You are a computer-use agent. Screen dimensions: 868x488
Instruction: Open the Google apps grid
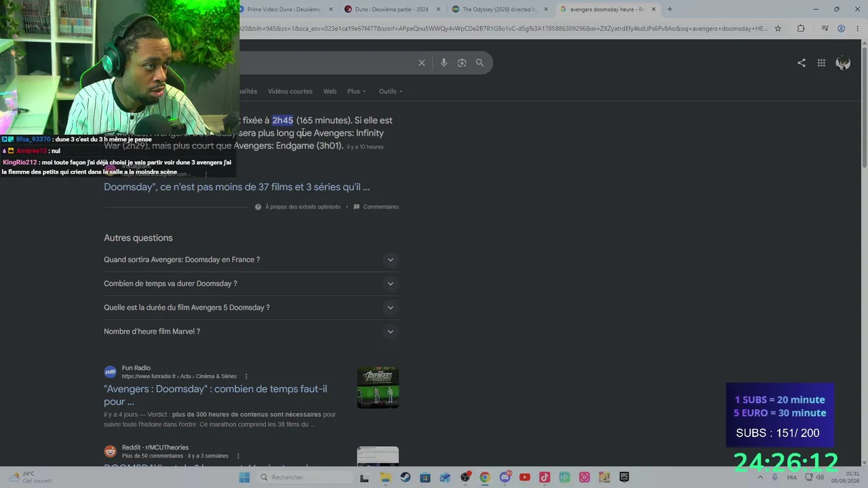pyautogui.click(x=821, y=63)
